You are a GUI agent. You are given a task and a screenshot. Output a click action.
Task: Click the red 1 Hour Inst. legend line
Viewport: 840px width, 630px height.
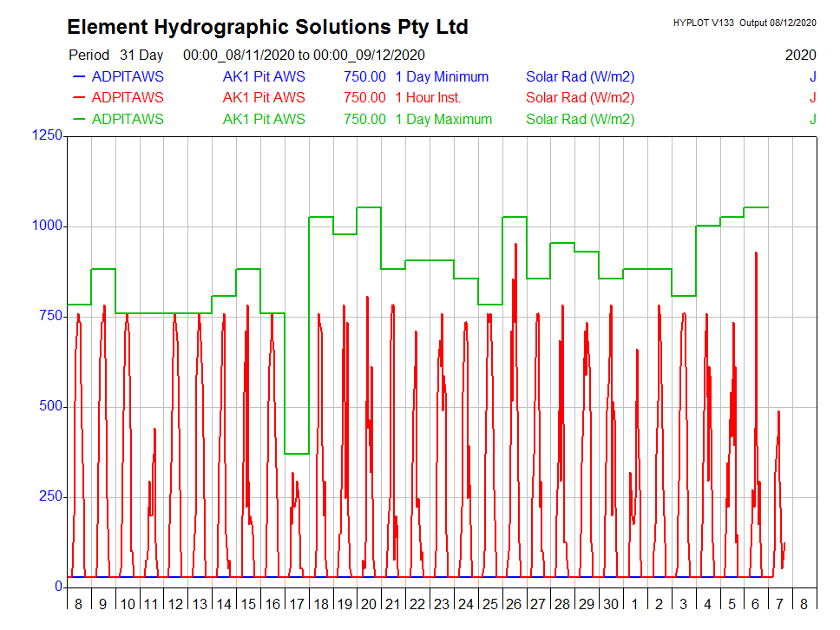pos(76,98)
